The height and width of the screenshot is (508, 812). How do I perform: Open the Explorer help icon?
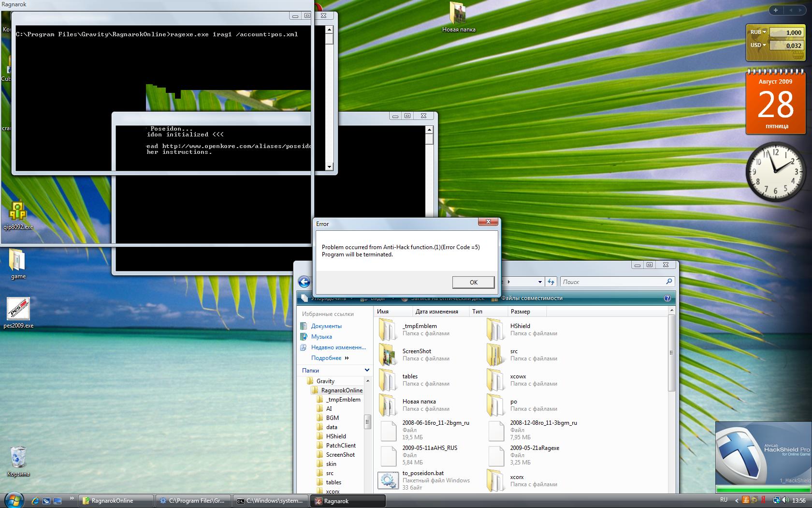point(667,298)
